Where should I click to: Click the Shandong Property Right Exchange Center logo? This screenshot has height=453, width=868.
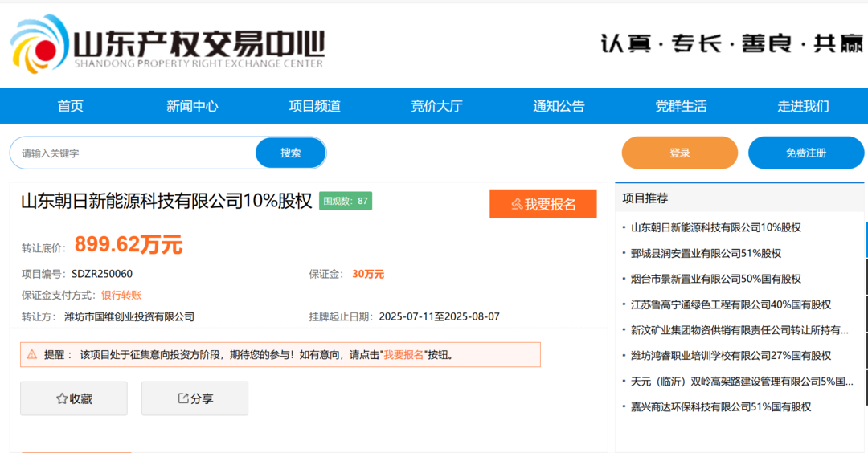167,44
